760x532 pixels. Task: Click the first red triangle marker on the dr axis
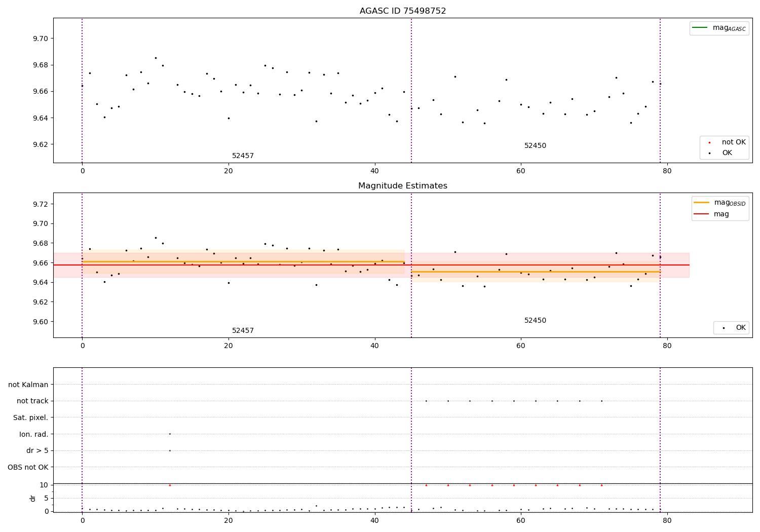click(x=170, y=485)
